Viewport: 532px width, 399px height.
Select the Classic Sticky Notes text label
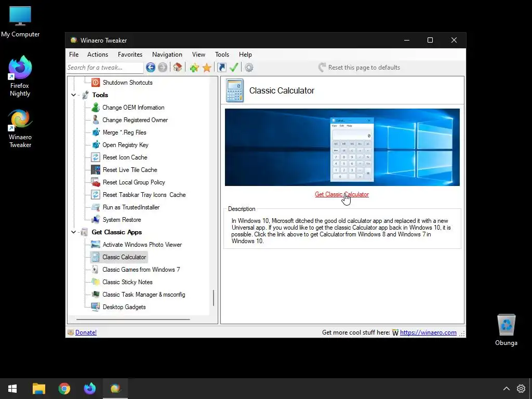[128, 282]
